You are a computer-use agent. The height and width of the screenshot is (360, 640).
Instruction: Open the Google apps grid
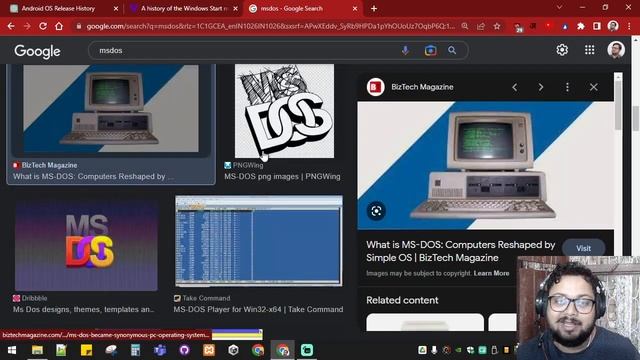pos(589,50)
